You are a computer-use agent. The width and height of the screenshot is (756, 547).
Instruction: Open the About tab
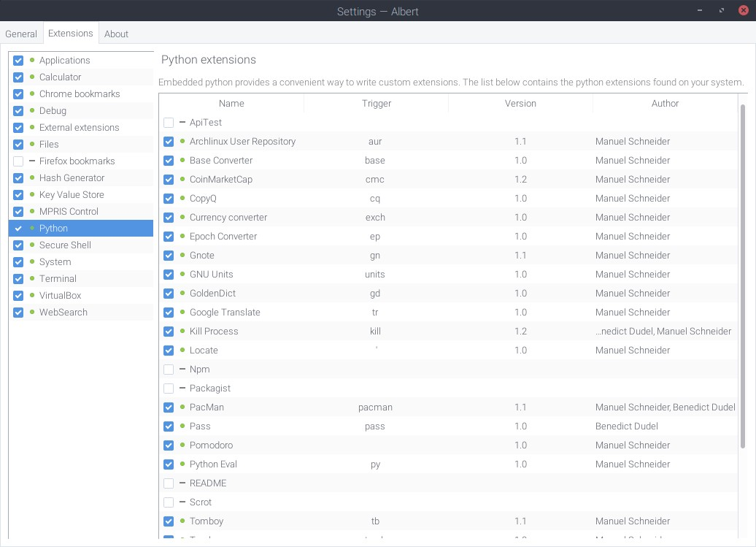coord(116,34)
